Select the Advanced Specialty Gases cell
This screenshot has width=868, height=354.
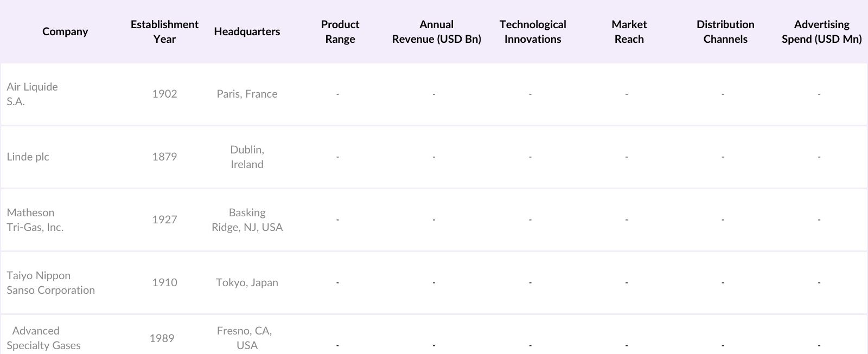click(43, 338)
